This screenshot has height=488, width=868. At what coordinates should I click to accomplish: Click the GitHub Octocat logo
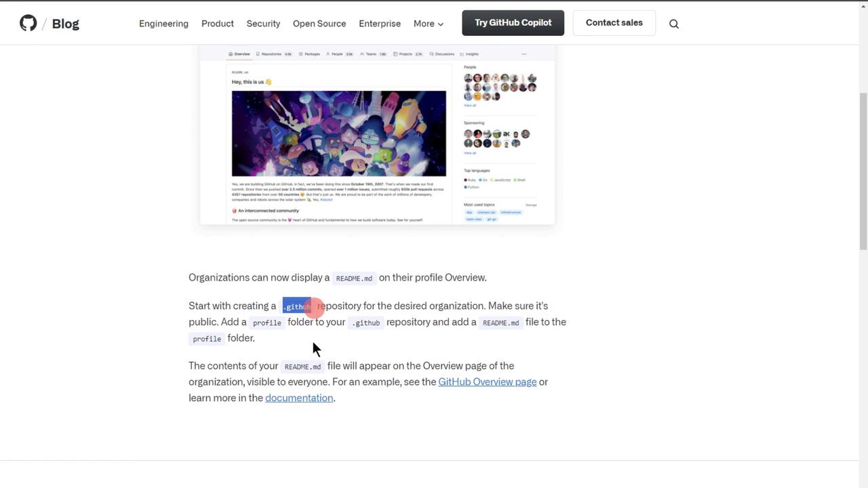tap(28, 23)
